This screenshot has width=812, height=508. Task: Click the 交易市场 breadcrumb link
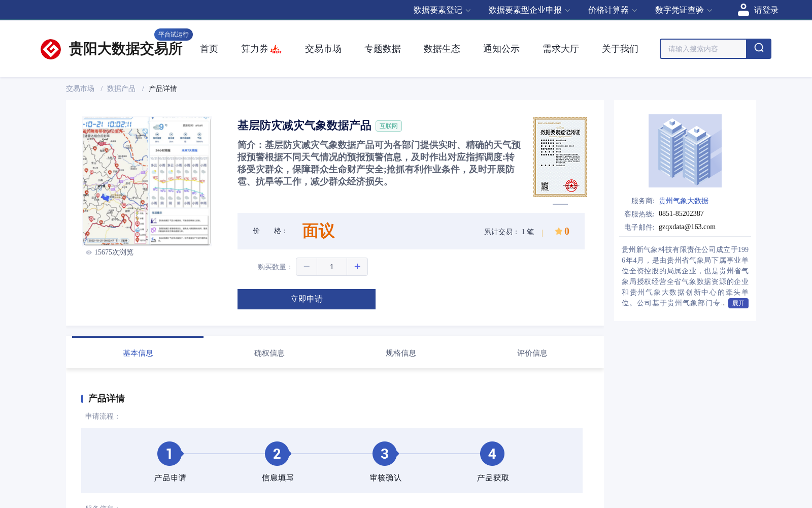click(x=80, y=88)
